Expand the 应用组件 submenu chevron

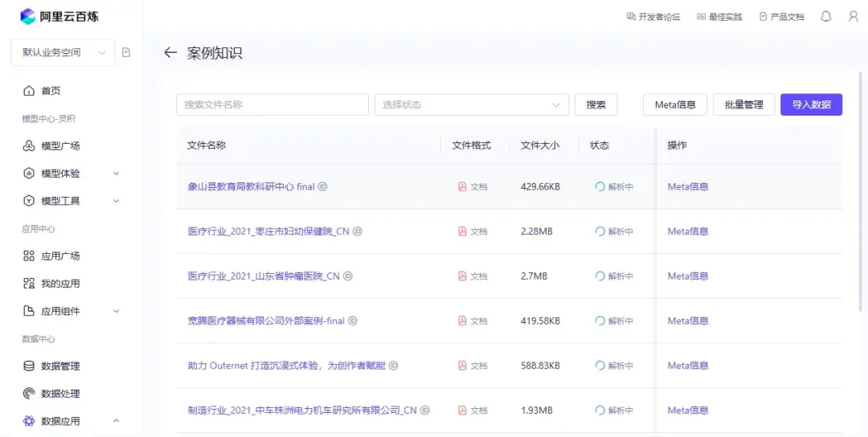[x=117, y=311]
